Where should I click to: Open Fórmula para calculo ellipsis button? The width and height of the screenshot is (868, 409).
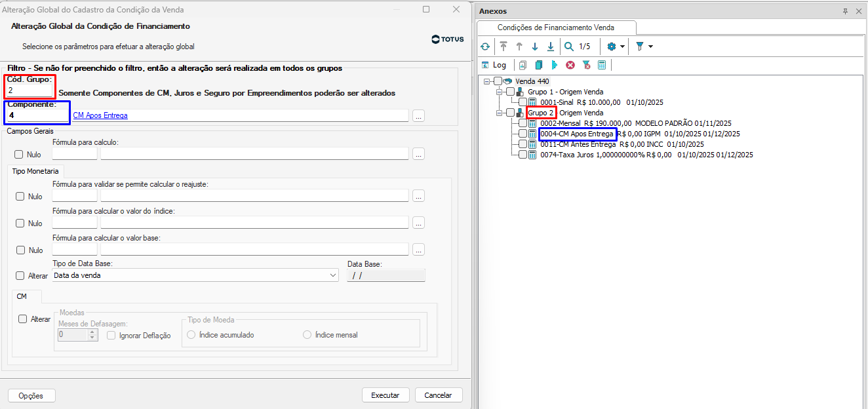(419, 154)
